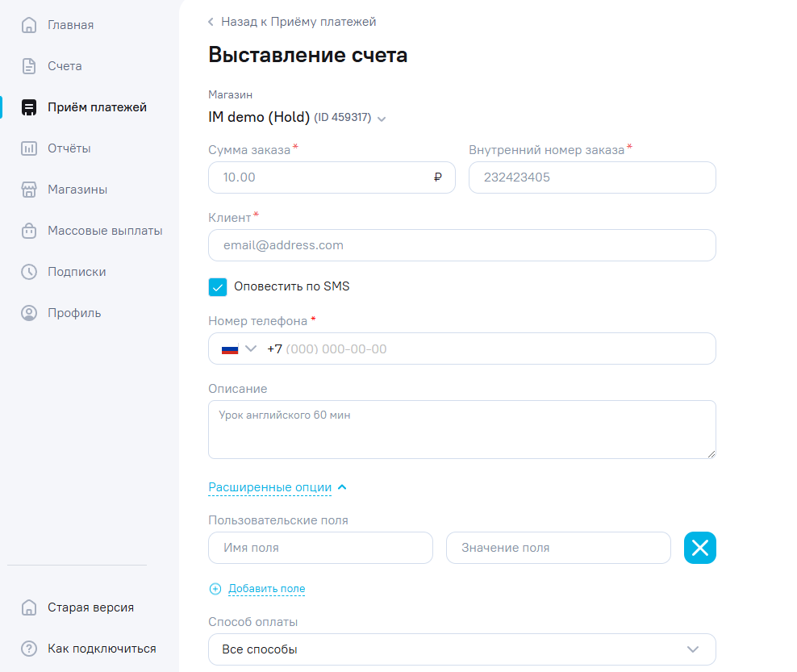Switch to Старая версия
The image size is (797, 672).
[x=90, y=607]
